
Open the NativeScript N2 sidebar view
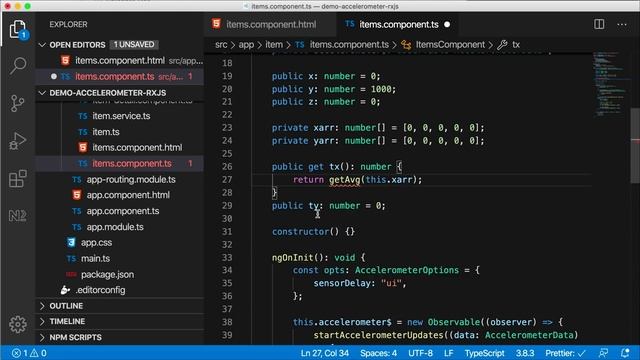coord(18,216)
